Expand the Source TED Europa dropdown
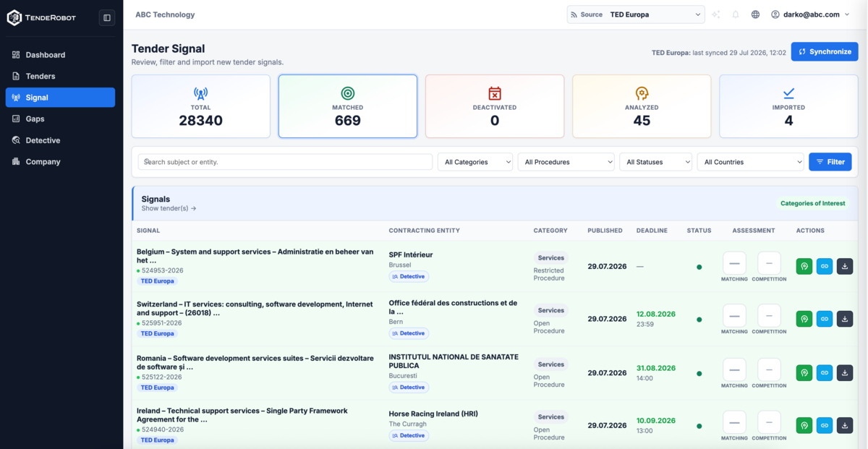 coord(635,14)
